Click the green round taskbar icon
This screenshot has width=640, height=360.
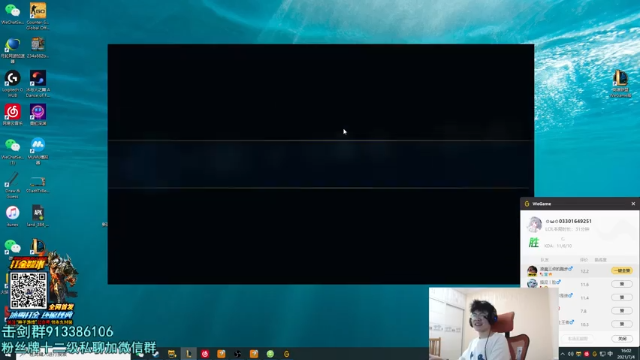click(270, 354)
